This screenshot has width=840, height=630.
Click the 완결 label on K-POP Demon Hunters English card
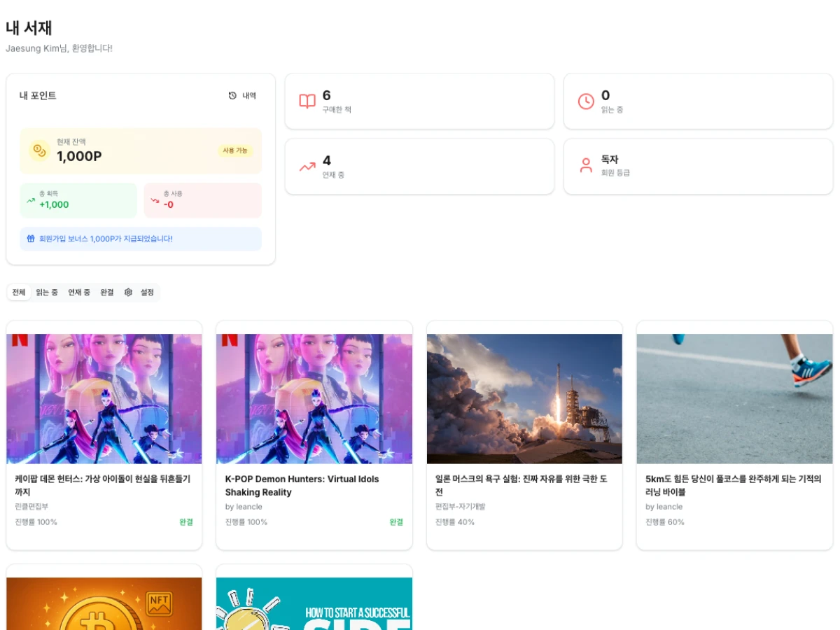point(396,522)
